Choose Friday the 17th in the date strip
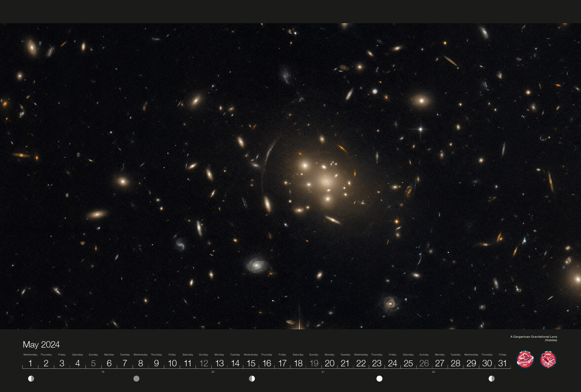Screen dimensions: 581x392 (x=282, y=363)
